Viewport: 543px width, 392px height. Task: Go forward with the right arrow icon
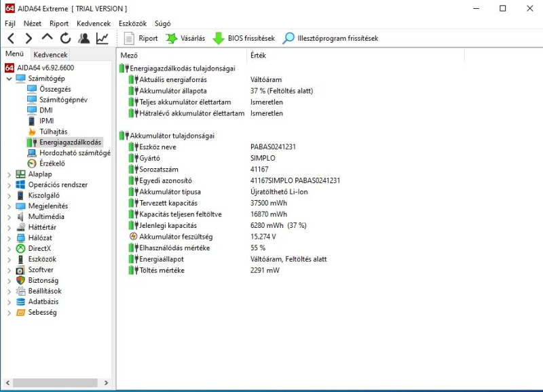click(x=29, y=38)
